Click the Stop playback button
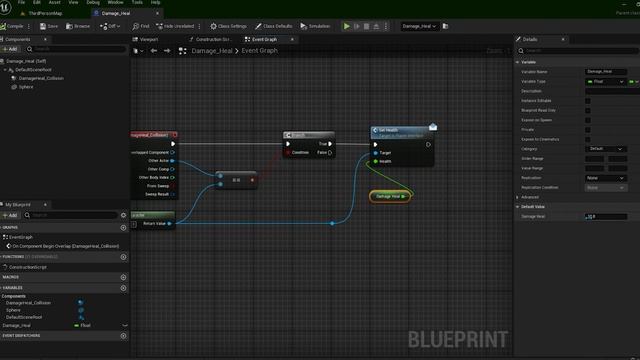Viewport: 640px width, 360px height. (367, 26)
